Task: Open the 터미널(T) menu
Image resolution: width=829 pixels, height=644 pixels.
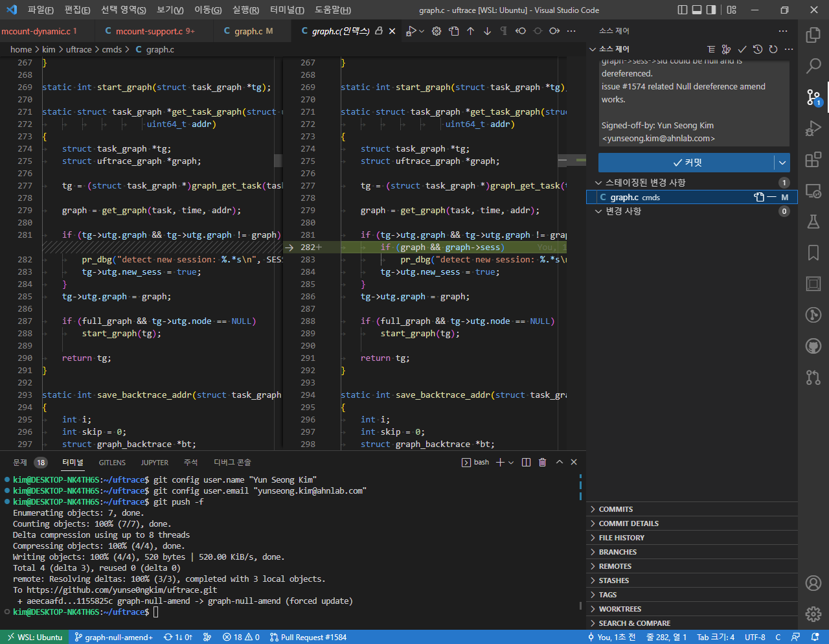Action: [286, 10]
